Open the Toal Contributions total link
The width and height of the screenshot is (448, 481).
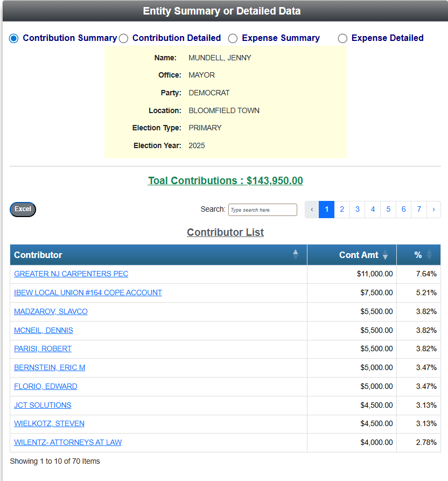tap(225, 180)
